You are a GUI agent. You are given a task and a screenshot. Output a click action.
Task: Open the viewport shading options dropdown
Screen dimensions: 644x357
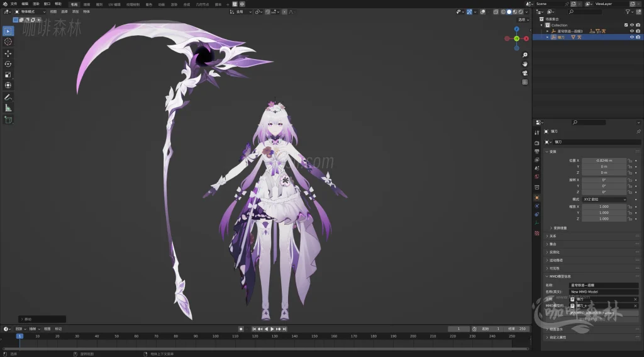tap(526, 12)
